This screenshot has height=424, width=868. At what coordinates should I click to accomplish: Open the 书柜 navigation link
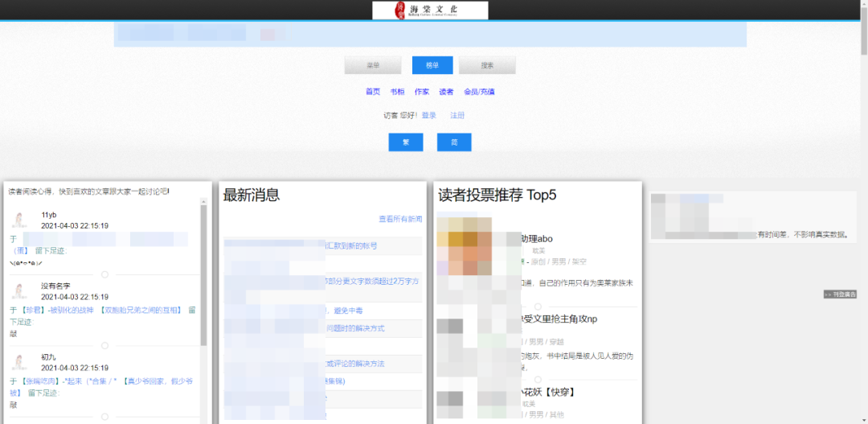tap(397, 92)
